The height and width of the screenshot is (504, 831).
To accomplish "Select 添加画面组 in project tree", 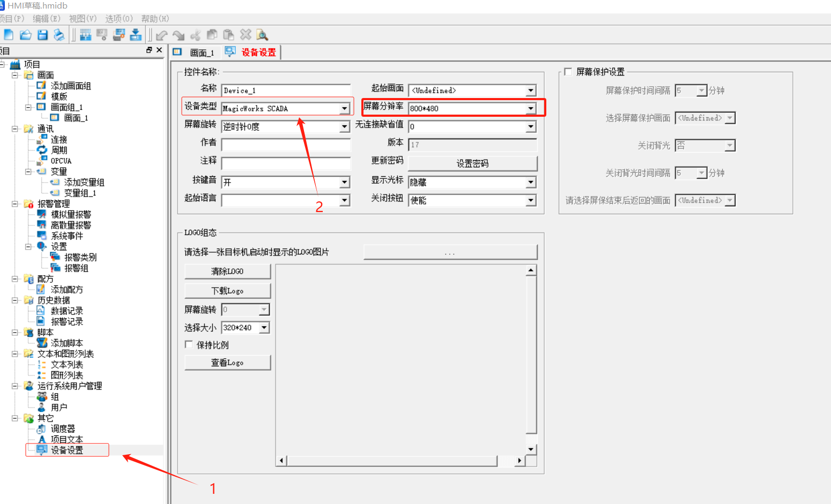I will [71, 86].
